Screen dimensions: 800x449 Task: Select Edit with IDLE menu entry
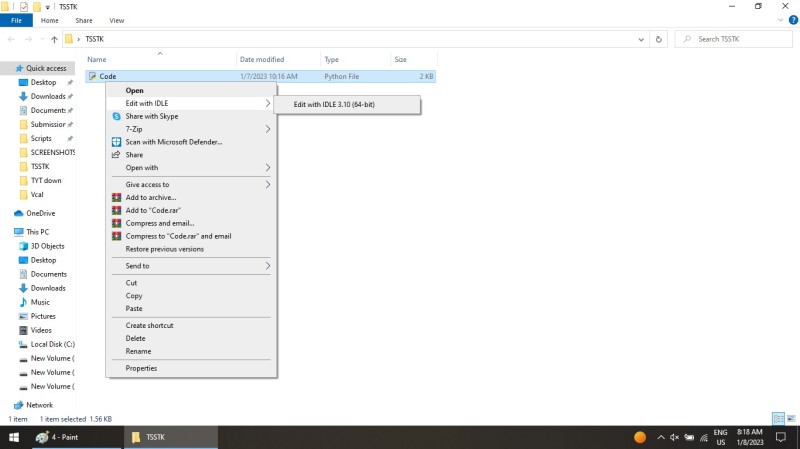click(x=191, y=103)
